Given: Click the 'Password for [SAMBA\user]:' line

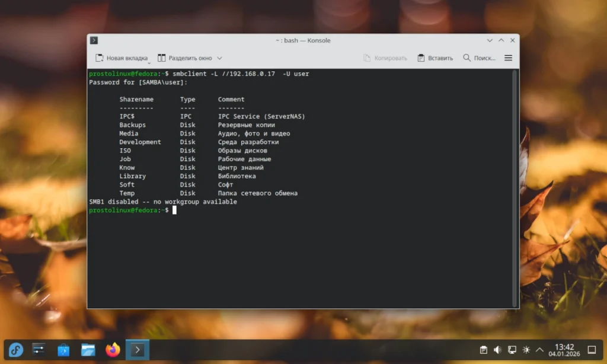Looking at the screenshot, I should click(138, 82).
